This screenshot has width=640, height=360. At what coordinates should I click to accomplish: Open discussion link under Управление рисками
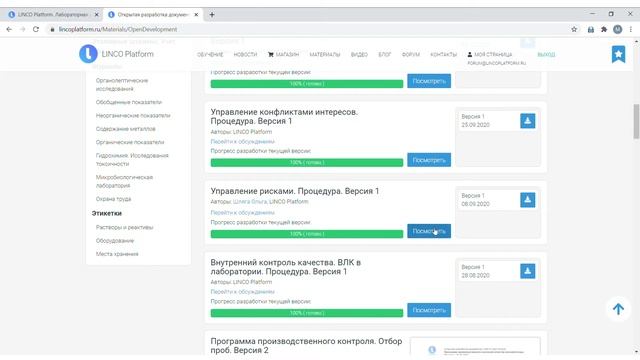click(x=242, y=213)
